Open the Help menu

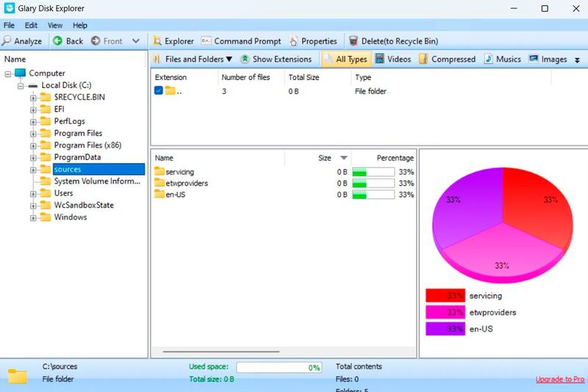pyautogui.click(x=80, y=26)
